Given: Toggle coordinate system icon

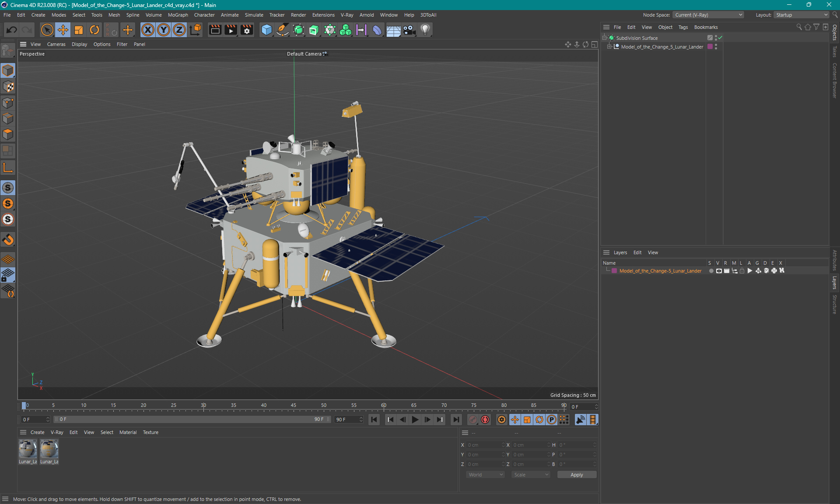Looking at the screenshot, I should [196, 30].
